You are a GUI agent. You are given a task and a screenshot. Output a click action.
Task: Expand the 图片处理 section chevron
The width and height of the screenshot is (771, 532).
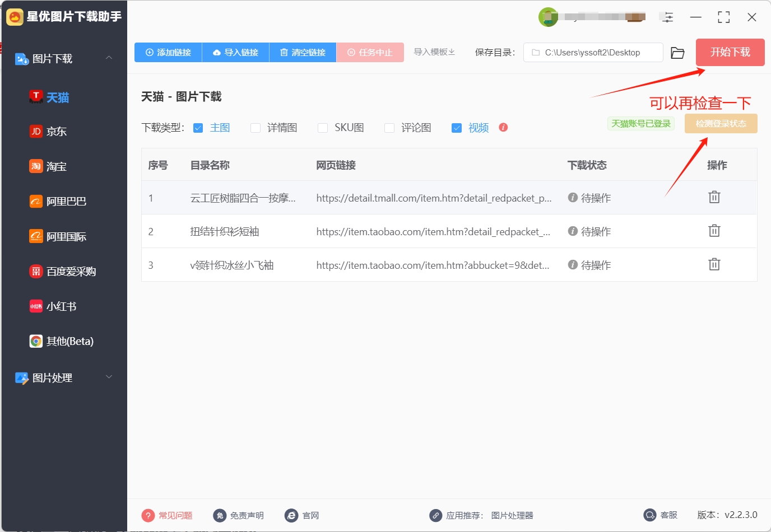(109, 377)
